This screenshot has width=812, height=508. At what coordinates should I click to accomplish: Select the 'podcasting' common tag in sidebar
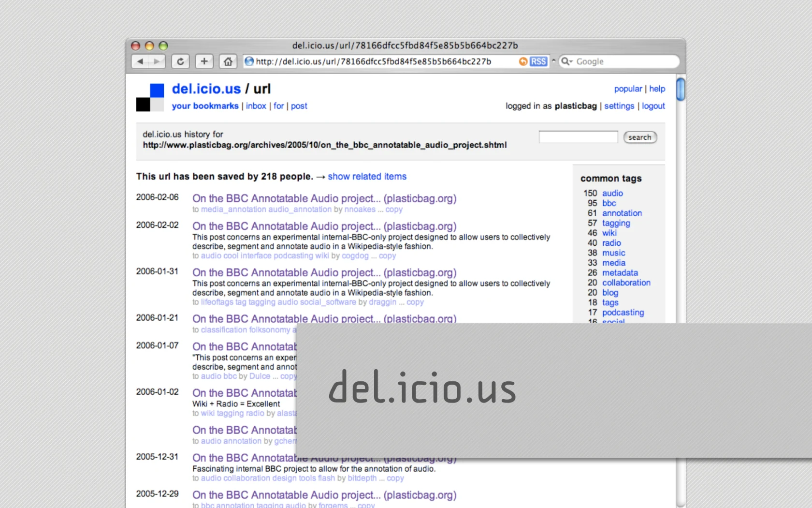[623, 313]
